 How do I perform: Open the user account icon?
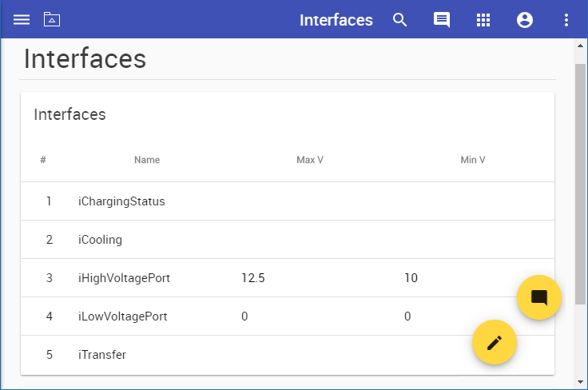click(525, 20)
